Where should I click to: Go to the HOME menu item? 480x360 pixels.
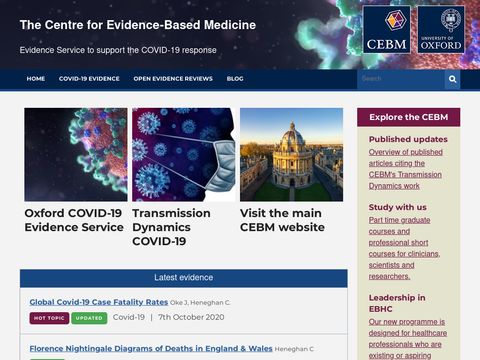click(x=36, y=79)
